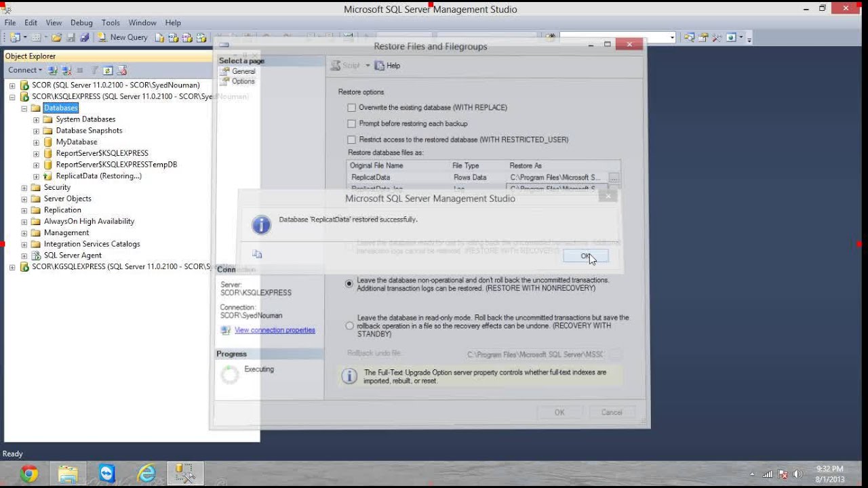Screen dimensions: 868x488
Task: Click View connection properties link
Action: [275, 330]
